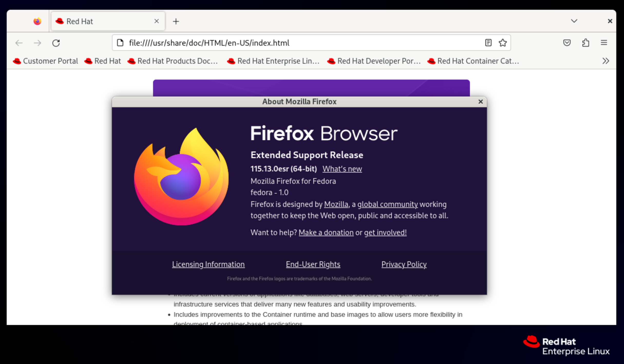Close the About Mozilla Firefox dialog
The height and width of the screenshot is (364, 624).
click(480, 102)
